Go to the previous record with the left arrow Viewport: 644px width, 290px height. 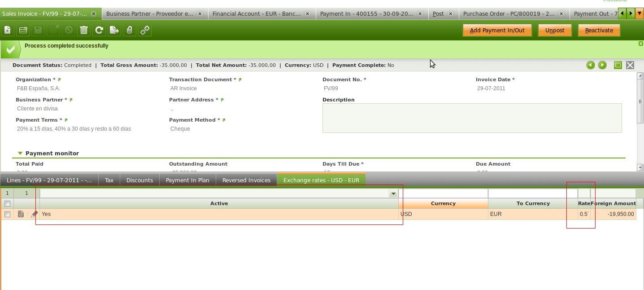pyautogui.click(x=591, y=65)
